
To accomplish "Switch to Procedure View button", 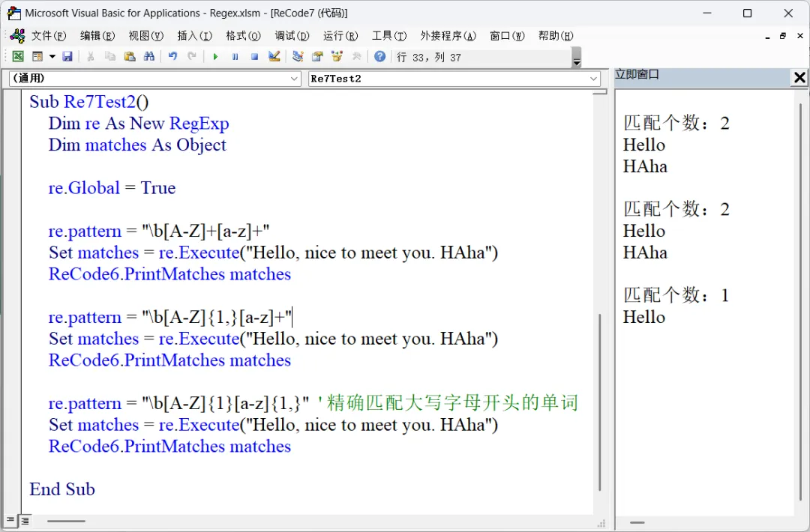I will pos(10,521).
